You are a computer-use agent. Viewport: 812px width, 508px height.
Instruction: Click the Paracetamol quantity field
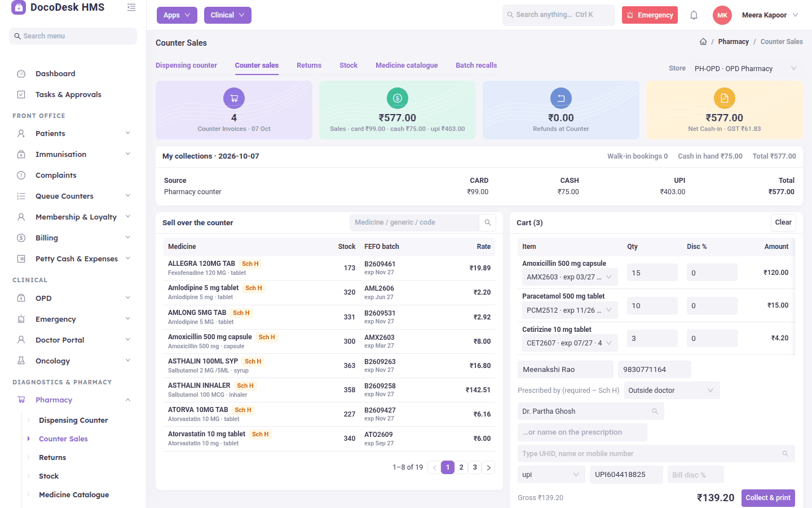coord(652,305)
